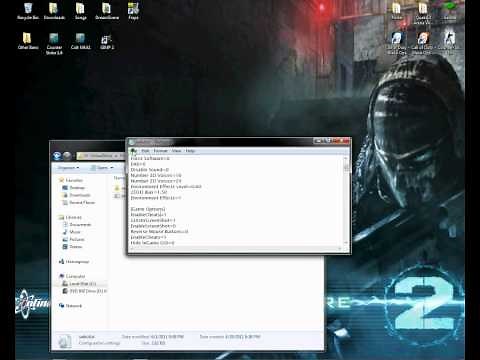Click the Disable Sound=0 line in Notepad

point(150,170)
